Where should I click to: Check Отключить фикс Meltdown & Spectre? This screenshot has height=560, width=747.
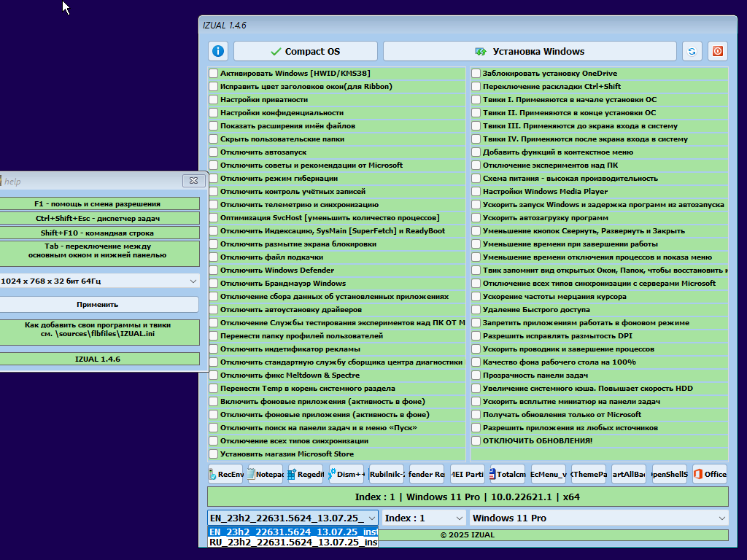tap(214, 376)
